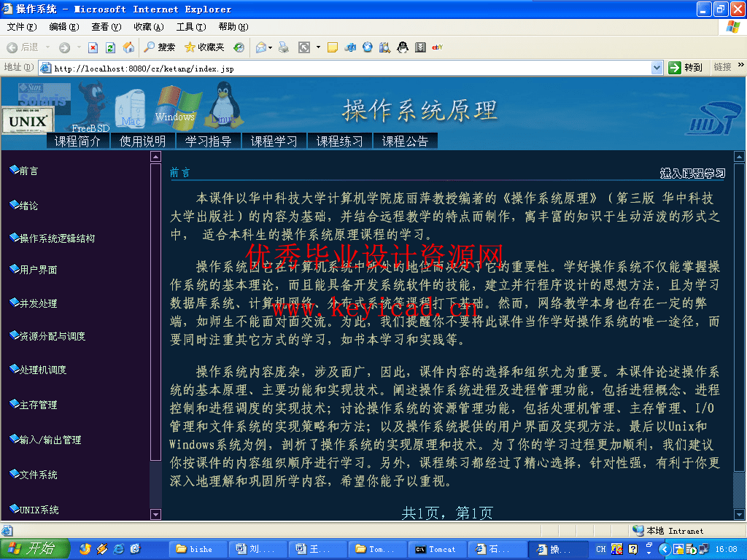The height and width of the screenshot is (560, 747).
Task: Expand the Forward button history dropdown
Action: [78, 47]
